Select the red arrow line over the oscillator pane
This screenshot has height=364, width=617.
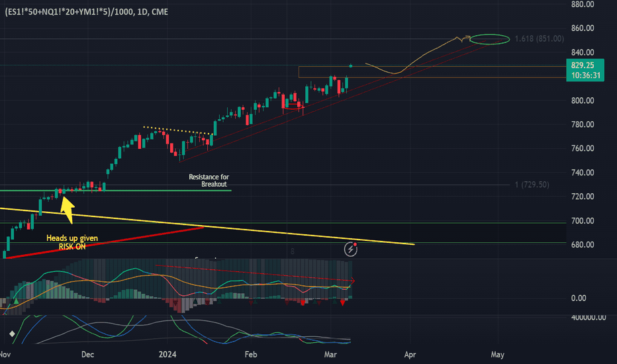point(255,273)
